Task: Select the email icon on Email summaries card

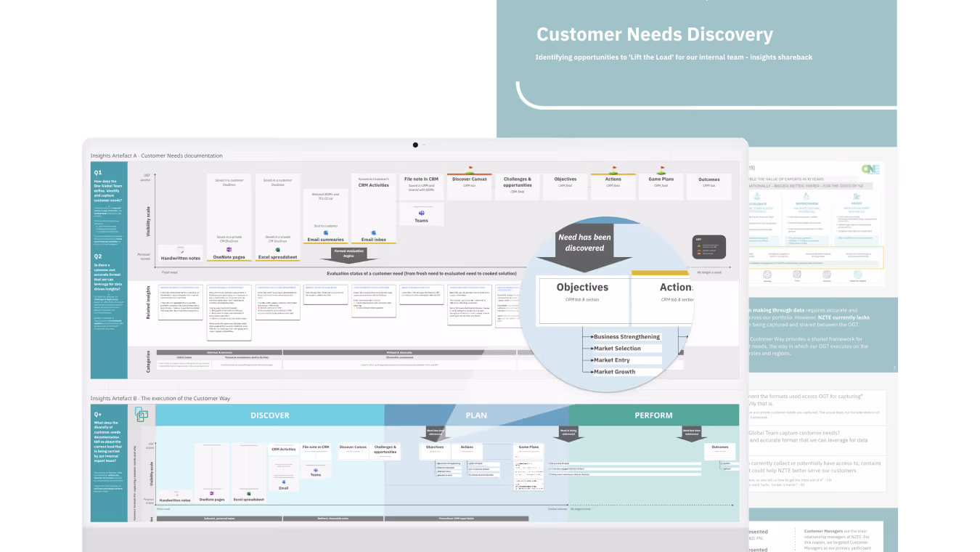Action: coord(324,232)
